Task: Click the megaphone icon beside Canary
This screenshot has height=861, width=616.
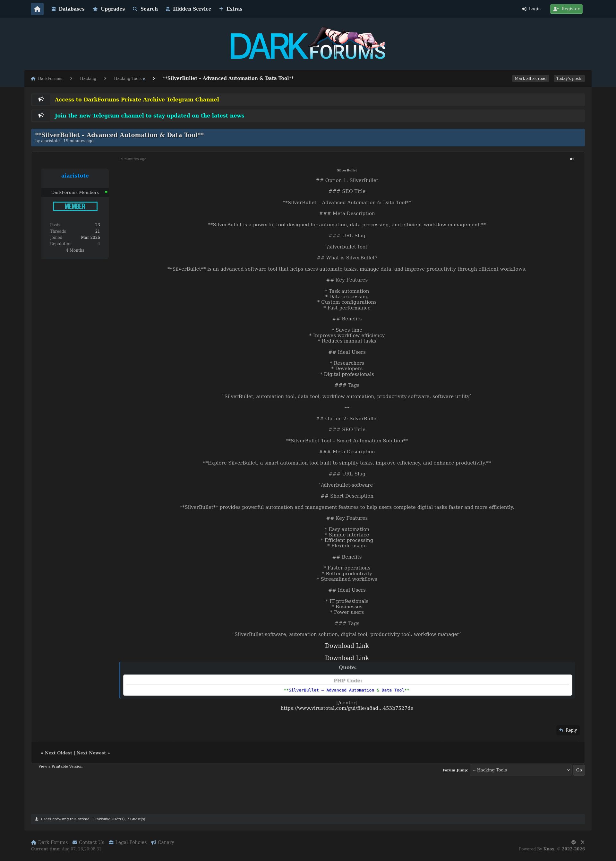Action: [x=154, y=842]
